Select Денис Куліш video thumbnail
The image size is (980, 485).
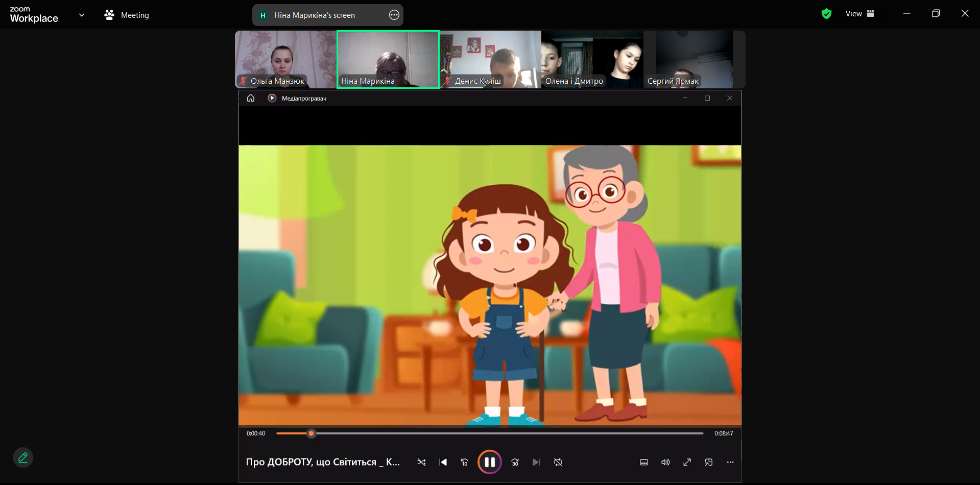(490, 59)
